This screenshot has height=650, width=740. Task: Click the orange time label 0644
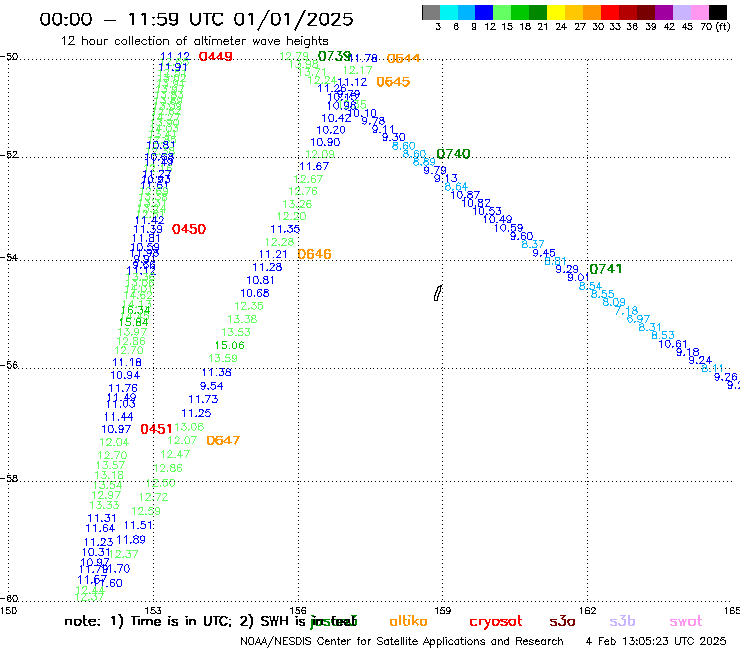(x=403, y=59)
